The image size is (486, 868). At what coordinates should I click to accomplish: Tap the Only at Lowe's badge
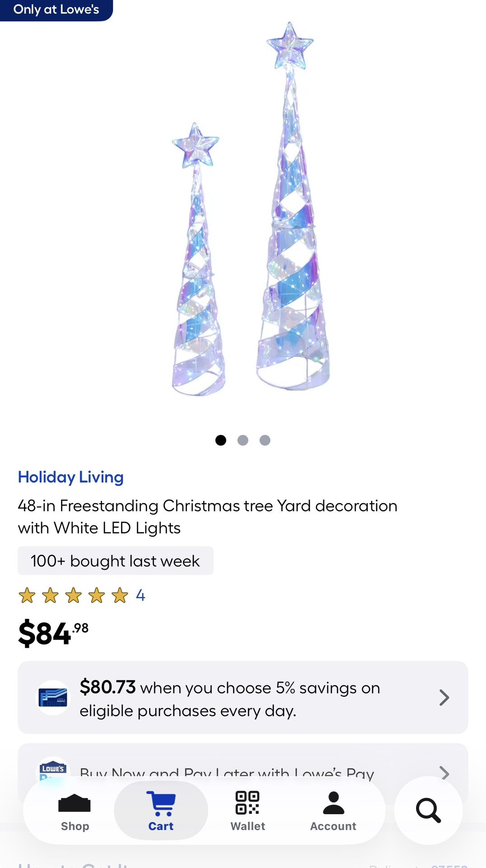(56, 9)
